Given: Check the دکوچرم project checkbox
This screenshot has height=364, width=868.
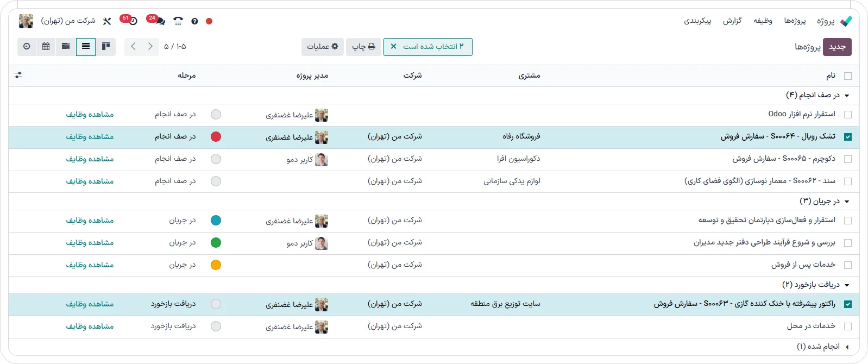Looking at the screenshot, I should pyautogui.click(x=848, y=159).
